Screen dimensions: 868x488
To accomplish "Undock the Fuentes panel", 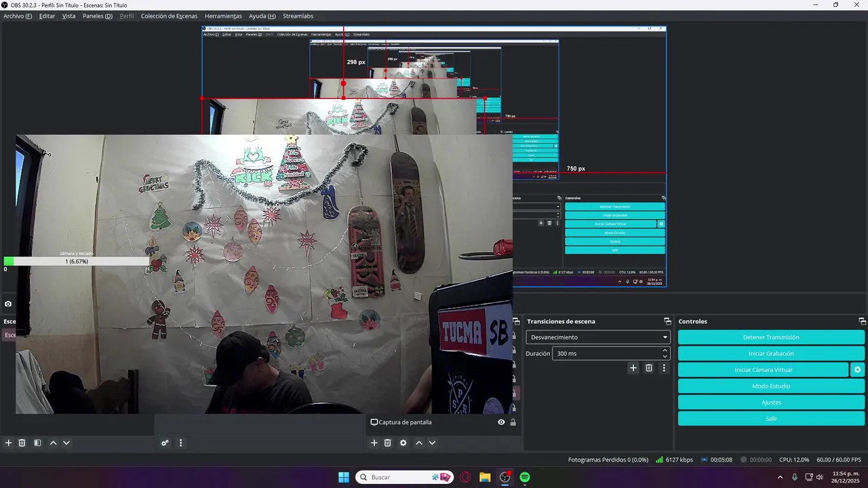I will point(516,321).
